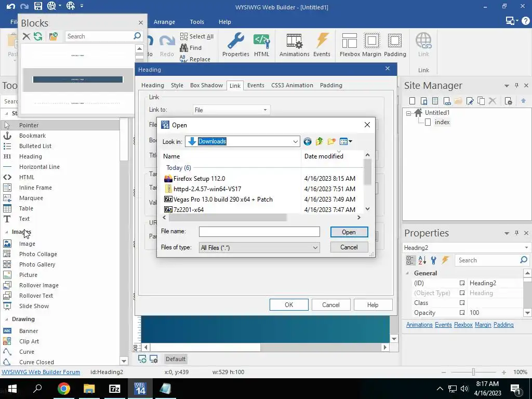
Task: Open the Arrange ribbon tab
Action: click(164, 22)
